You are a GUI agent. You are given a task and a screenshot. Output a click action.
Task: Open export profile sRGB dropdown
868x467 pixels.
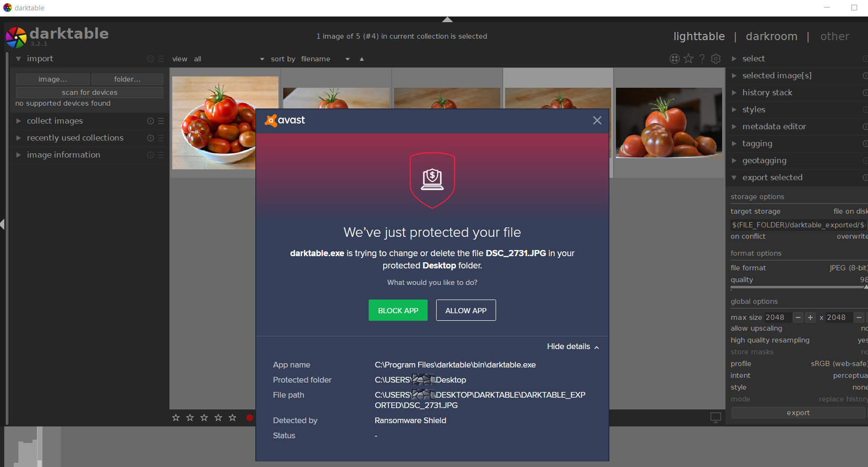(799, 364)
